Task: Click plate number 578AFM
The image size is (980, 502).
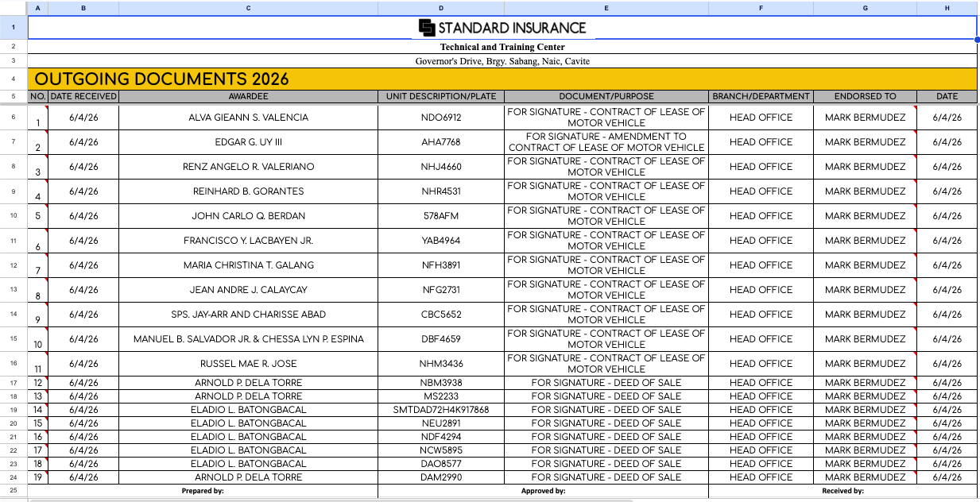Action: (441, 216)
